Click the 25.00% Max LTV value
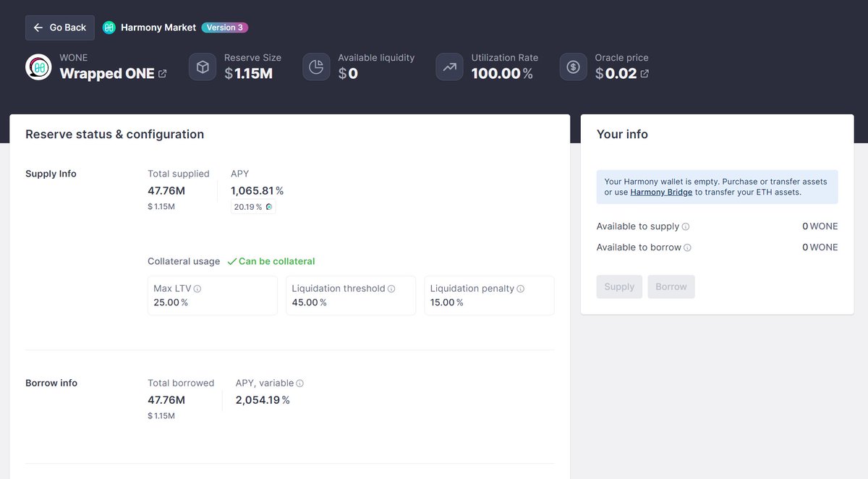 pyautogui.click(x=171, y=302)
